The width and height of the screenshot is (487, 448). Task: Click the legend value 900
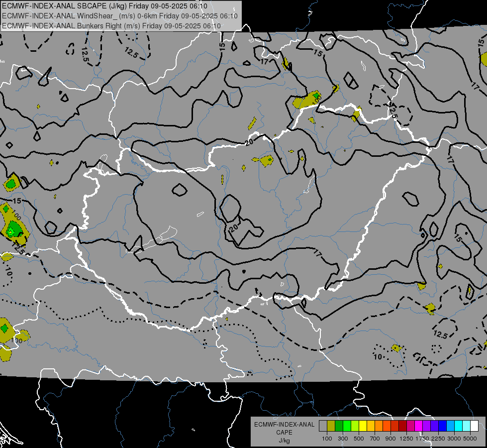(390, 439)
